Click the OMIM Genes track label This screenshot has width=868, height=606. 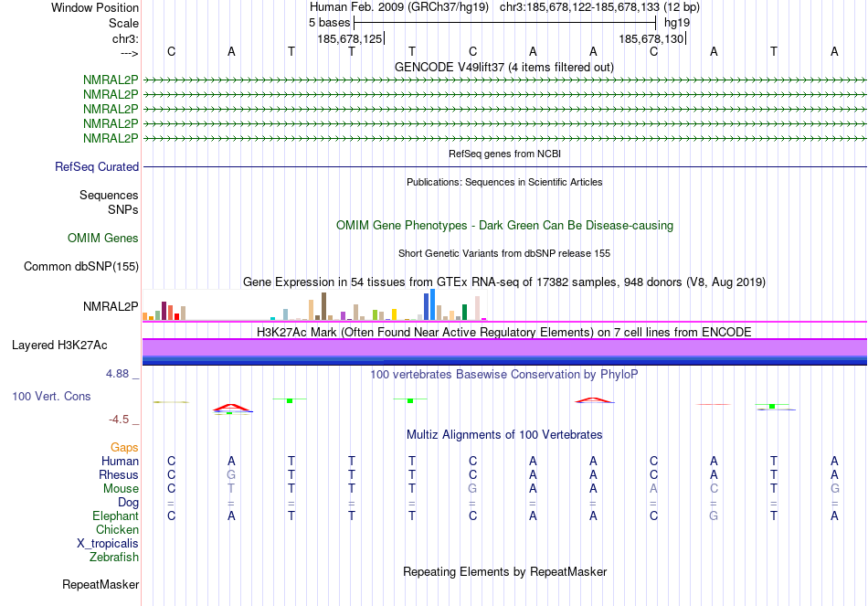click(103, 239)
